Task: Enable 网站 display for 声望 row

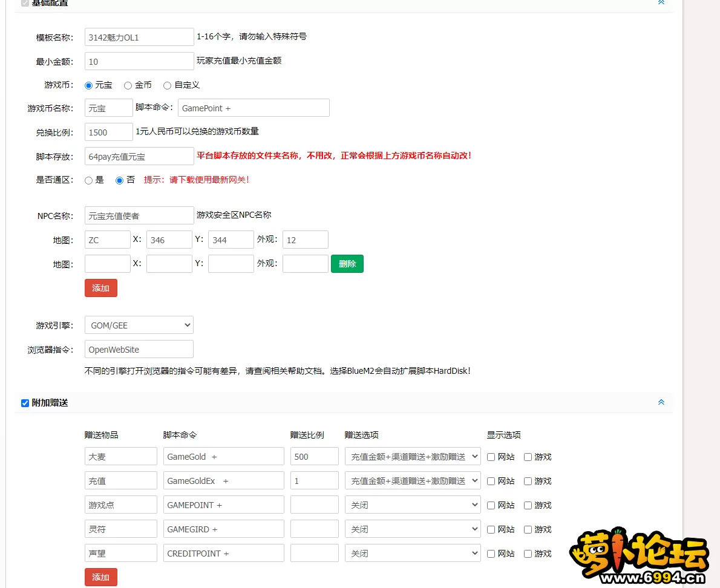Action: (x=491, y=554)
